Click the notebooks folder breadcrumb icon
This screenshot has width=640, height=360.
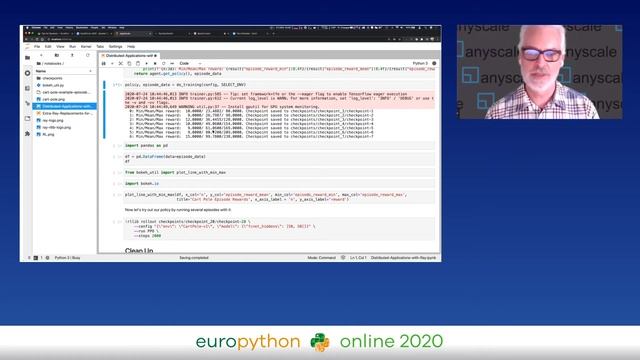[39, 64]
